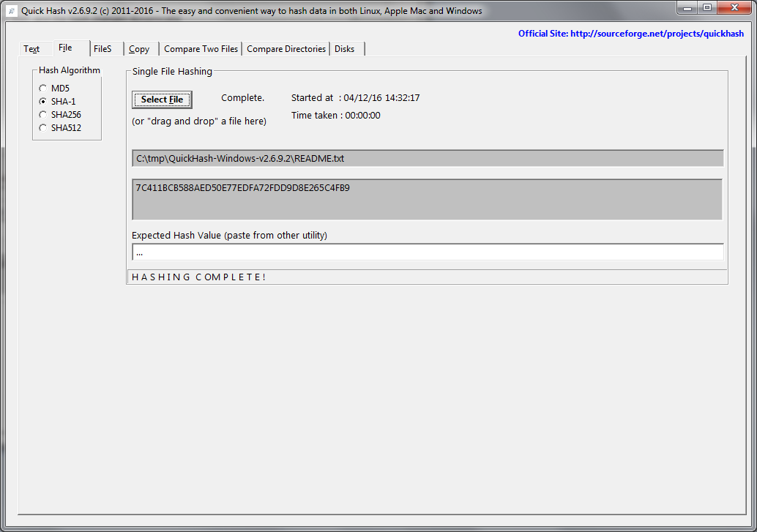
Task: Open the Compare Directories tab
Action: point(286,49)
